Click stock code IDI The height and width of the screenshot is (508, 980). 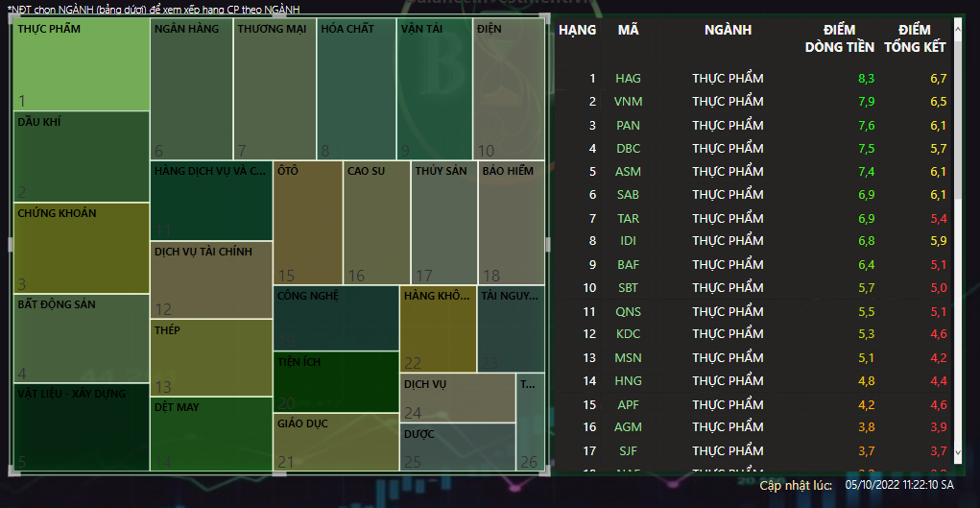[628, 241]
